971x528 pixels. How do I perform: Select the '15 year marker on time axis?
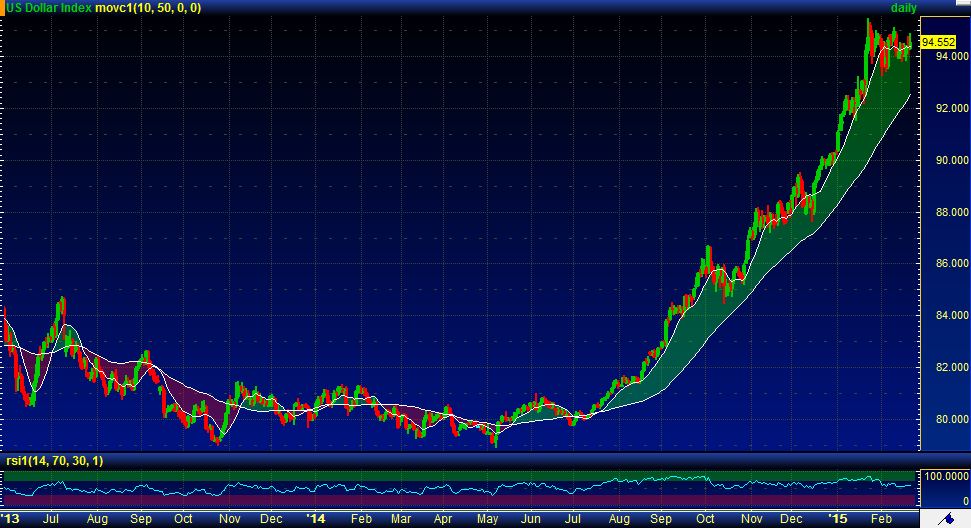[x=838, y=520]
